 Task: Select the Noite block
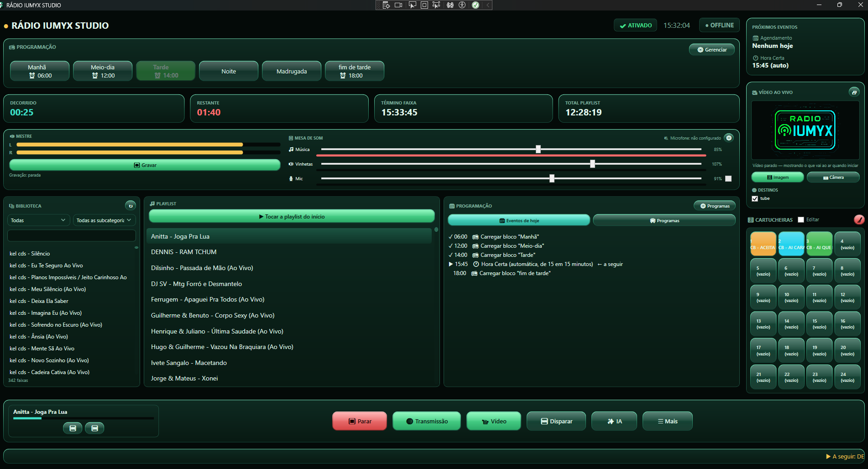(229, 71)
